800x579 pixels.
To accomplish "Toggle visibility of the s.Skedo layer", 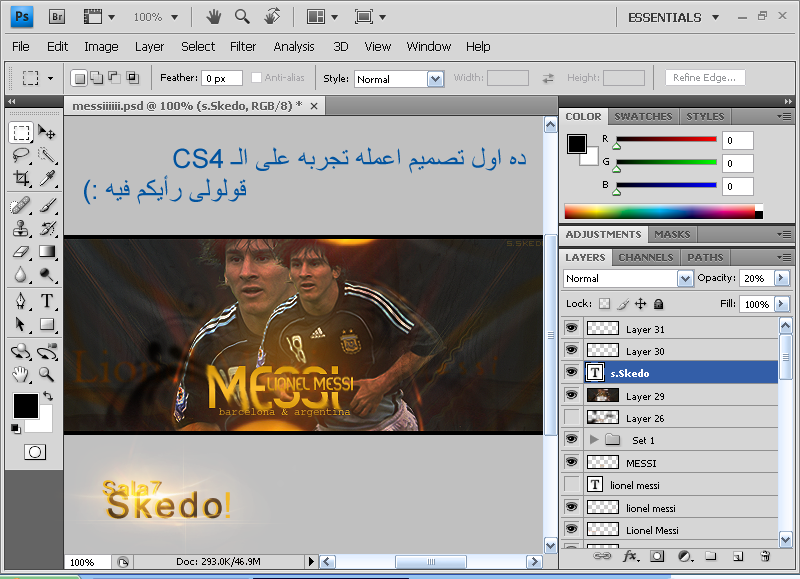I will pos(571,372).
